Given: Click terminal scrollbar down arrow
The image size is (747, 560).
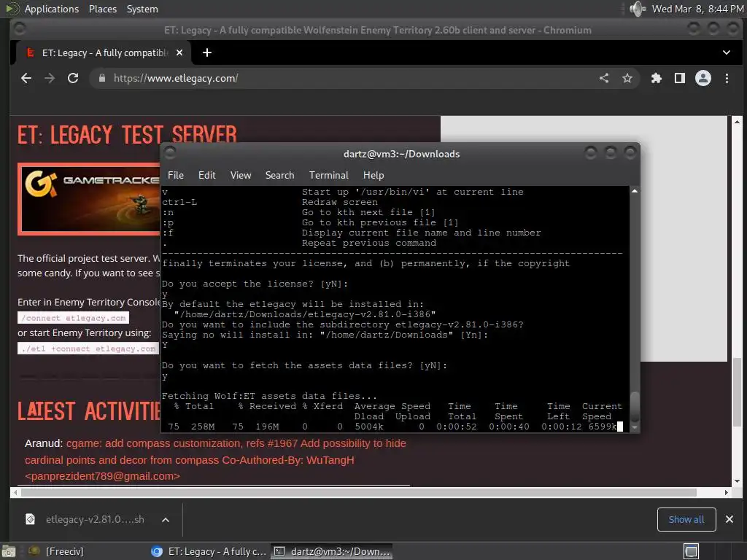Looking at the screenshot, I should (635, 427).
